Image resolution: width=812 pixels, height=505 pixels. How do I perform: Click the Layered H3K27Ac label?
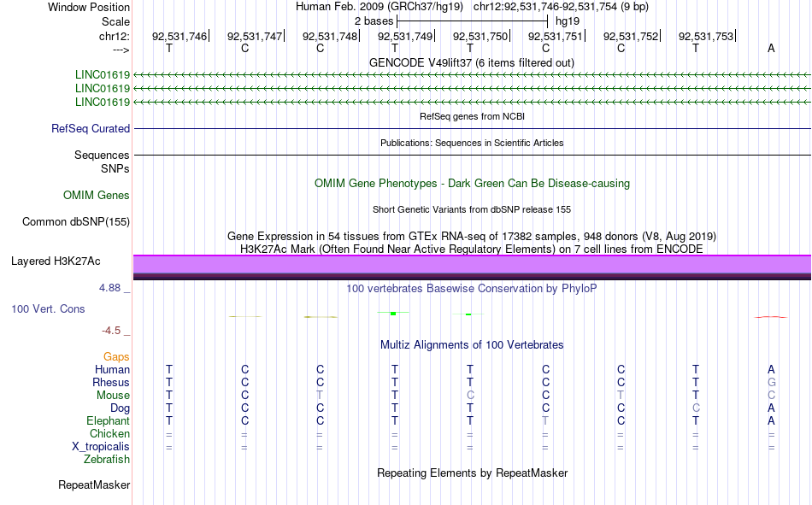click(x=56, y=261)
